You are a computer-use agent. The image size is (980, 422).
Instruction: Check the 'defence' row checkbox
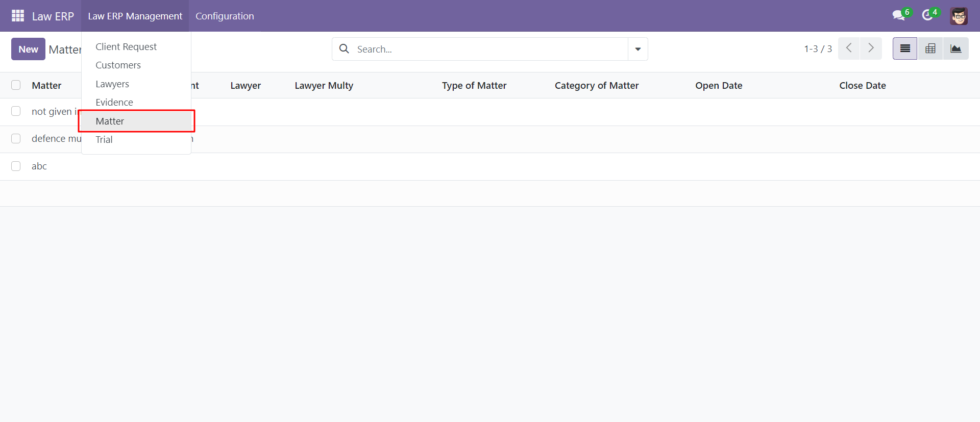click(16, 139)
